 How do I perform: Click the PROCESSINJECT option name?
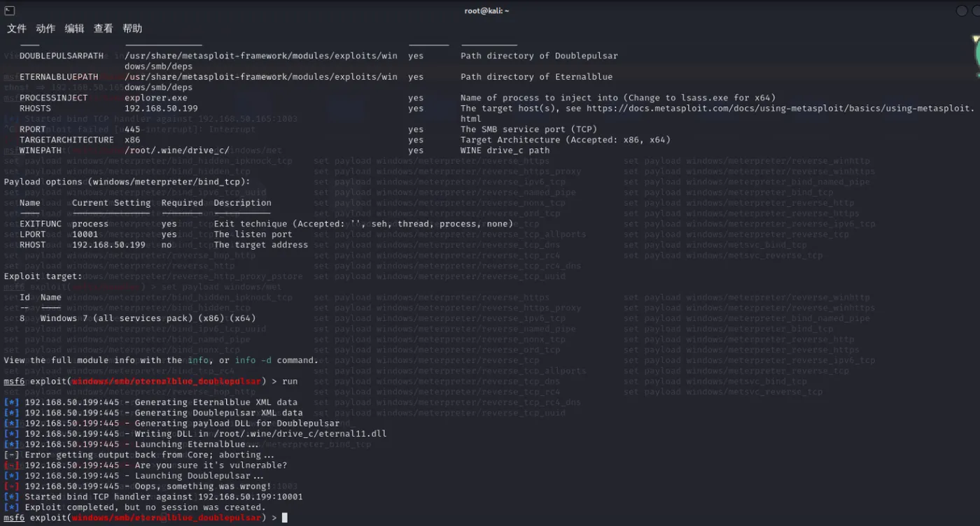click(54, 98)
